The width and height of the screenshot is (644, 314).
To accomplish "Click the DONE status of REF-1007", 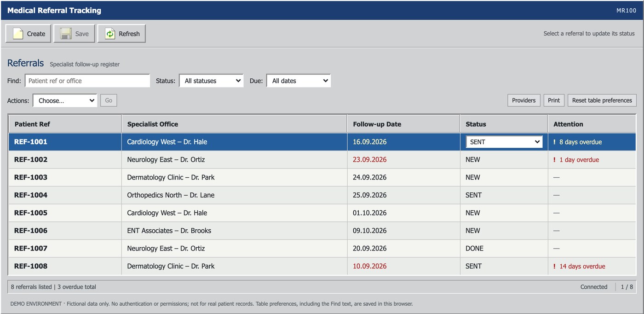I will pos(474,248).
